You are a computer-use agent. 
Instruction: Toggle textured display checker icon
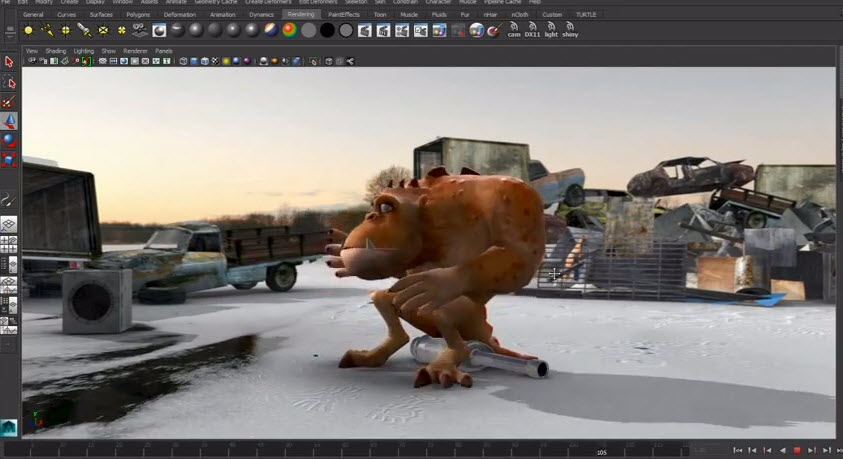click(215, 61)
